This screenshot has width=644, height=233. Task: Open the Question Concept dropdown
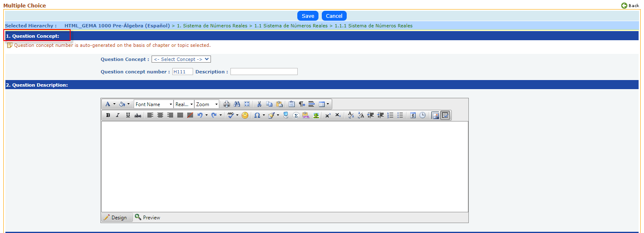coord(181,59)
